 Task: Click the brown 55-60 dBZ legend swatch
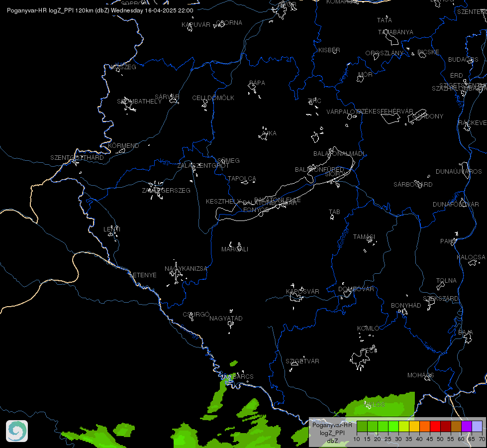(456, 426)
